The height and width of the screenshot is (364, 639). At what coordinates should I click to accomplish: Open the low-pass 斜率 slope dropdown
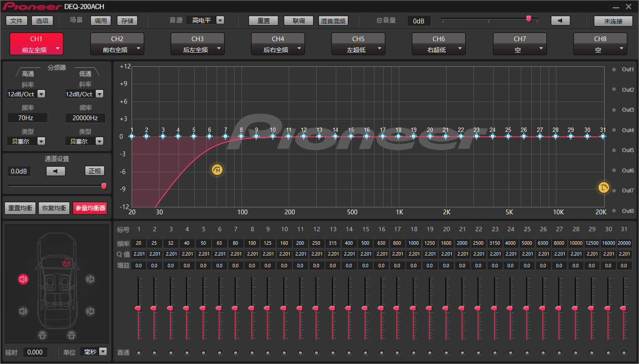(x=99, y=94)
